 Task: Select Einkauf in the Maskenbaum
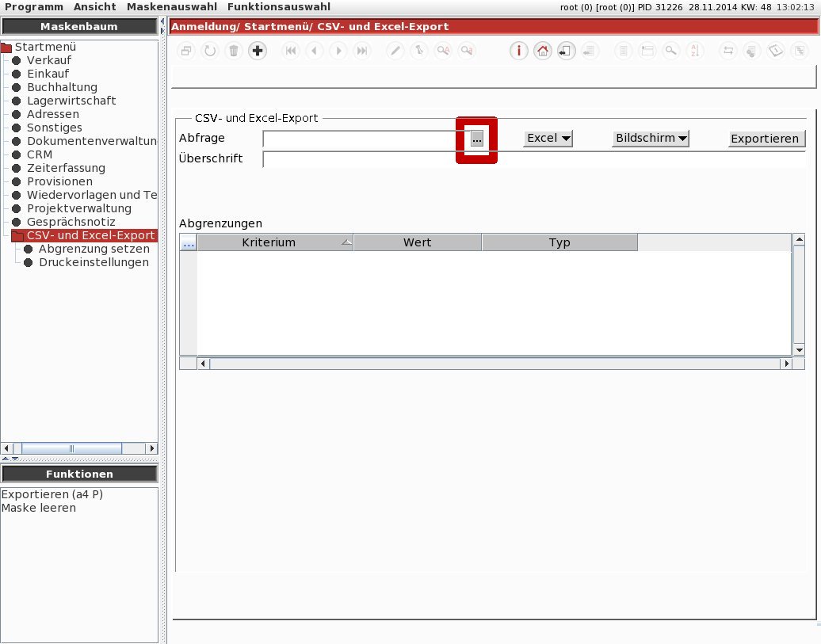[48, 74]
